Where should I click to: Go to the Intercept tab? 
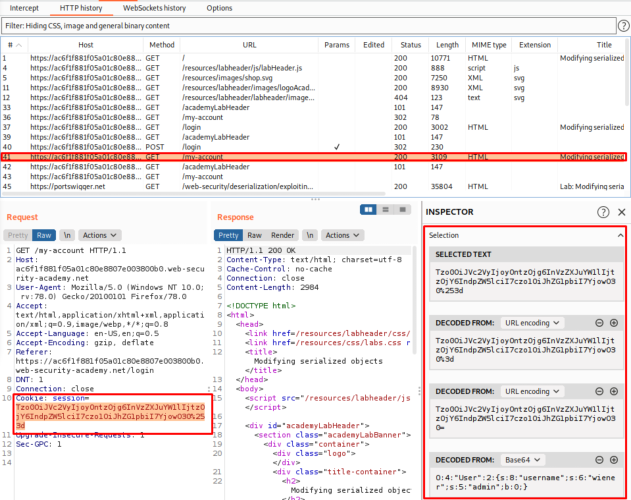coord(24,7)
